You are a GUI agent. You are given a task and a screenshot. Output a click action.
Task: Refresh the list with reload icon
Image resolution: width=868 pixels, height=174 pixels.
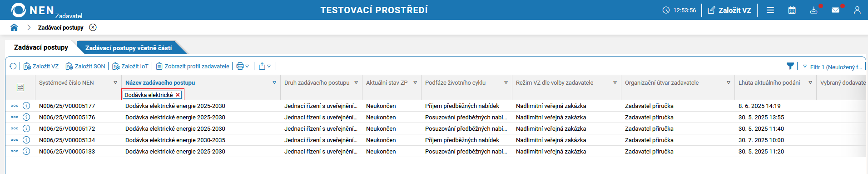[x=13, y=66]
